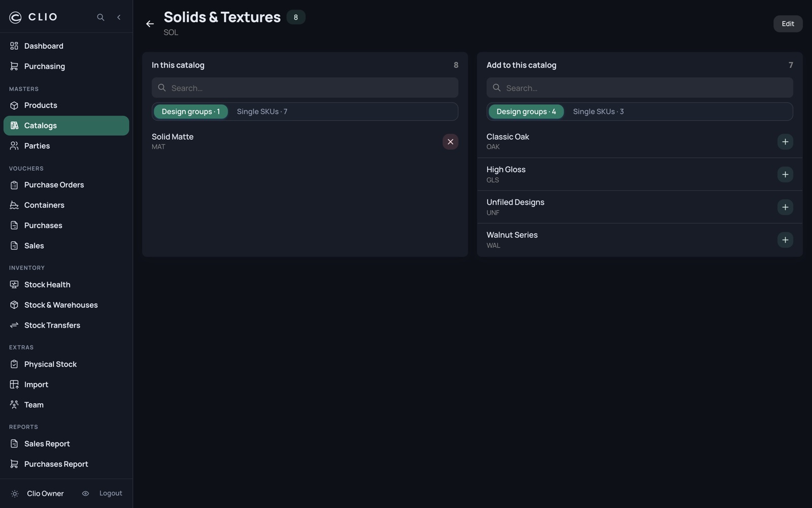Open Team page
The width and height of the screenshot is (812, 508).
point(66,405)
